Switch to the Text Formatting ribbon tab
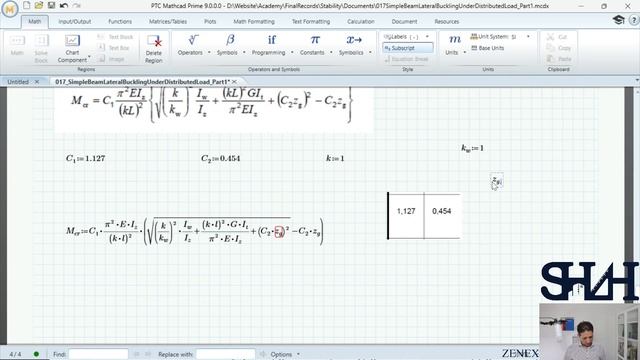The image size is (640, 360). click(311, 22)
